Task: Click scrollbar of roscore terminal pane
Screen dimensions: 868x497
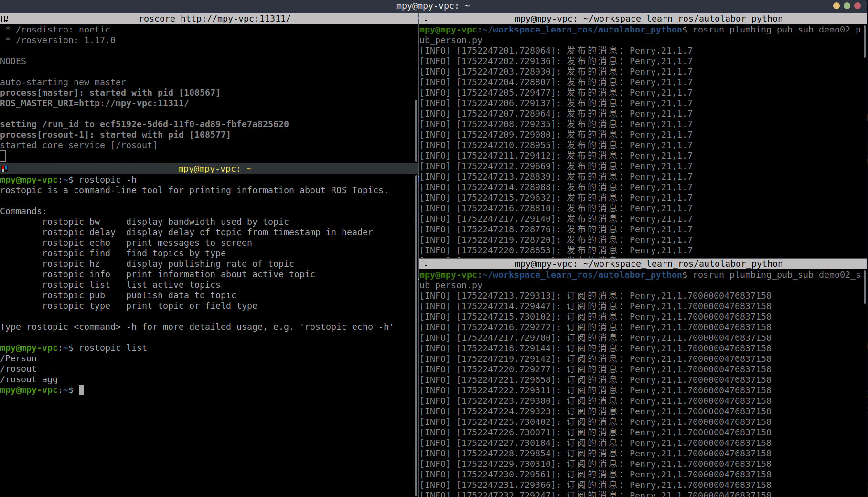Action: pyautogui.click(x=416, y=129)
